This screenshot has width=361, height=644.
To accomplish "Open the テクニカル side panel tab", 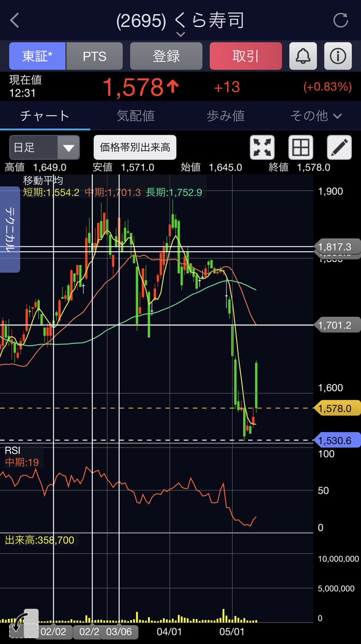I will click(x=10, y=230).
